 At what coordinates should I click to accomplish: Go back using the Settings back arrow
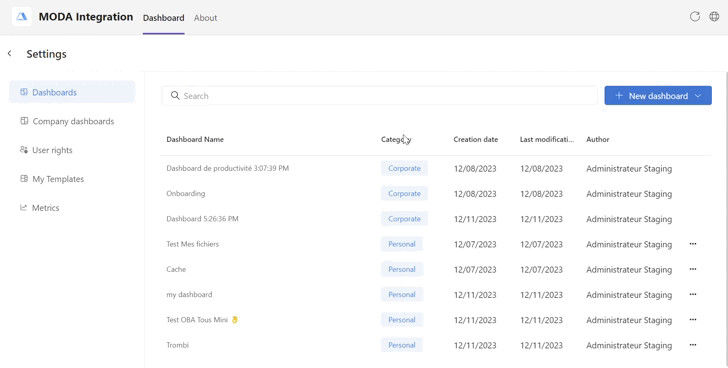click(9, 54)
